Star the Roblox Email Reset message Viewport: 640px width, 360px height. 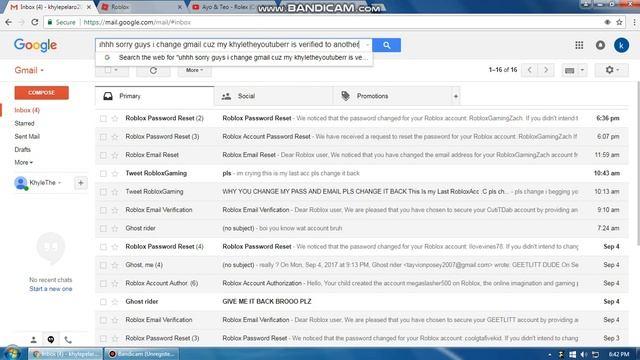(x=115, y=155)
